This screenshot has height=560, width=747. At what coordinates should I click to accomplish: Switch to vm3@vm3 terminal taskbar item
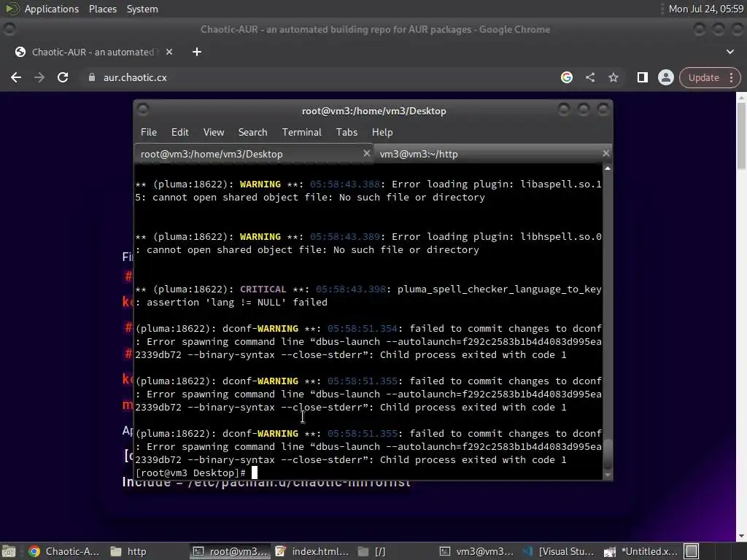pos(476,551)
